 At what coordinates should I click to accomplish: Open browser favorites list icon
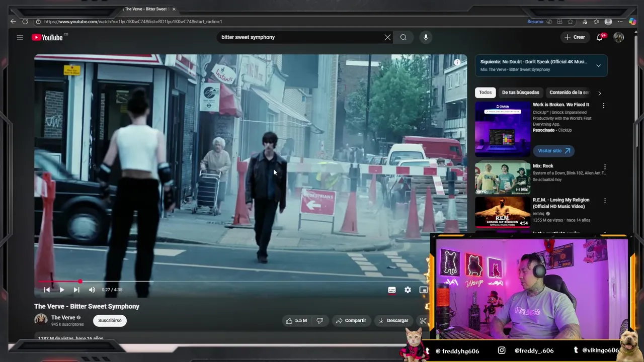[596, 22]
